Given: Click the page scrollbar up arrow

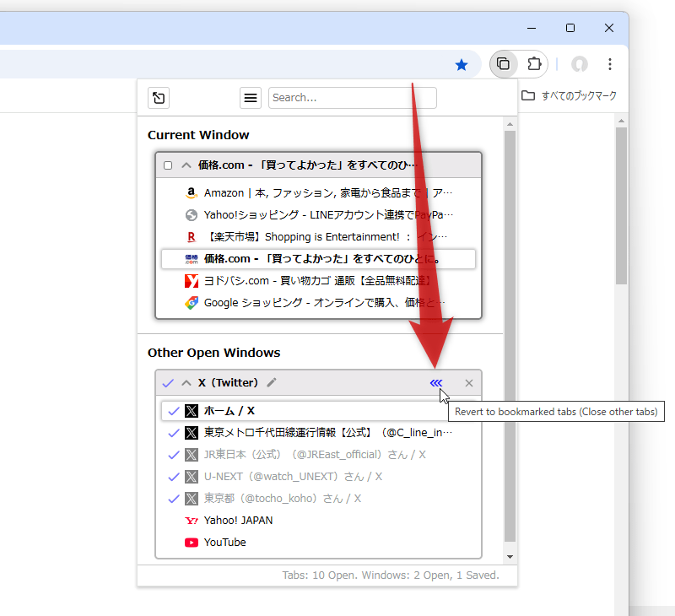Looking at the screenshot, I should click(x=621, y=121).
